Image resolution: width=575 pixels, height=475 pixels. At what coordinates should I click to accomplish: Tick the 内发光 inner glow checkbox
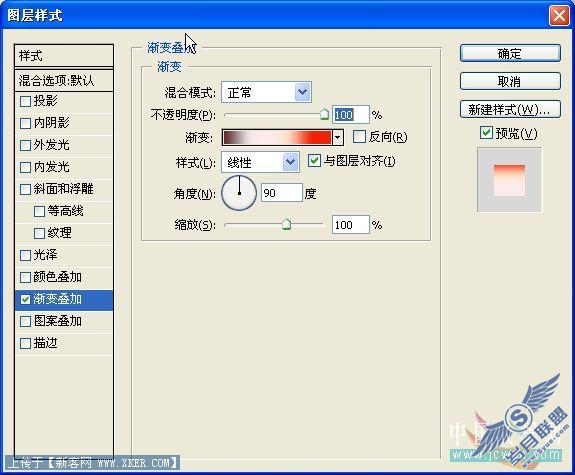pyautogui.click(x=25, y=168)
